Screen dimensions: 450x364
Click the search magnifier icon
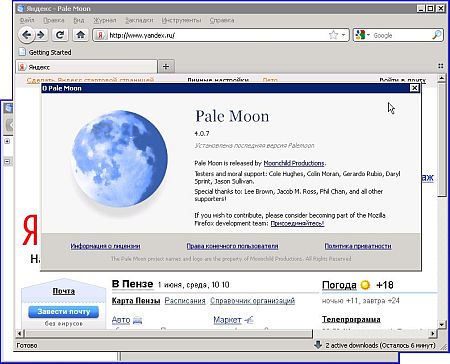[436, 35]
